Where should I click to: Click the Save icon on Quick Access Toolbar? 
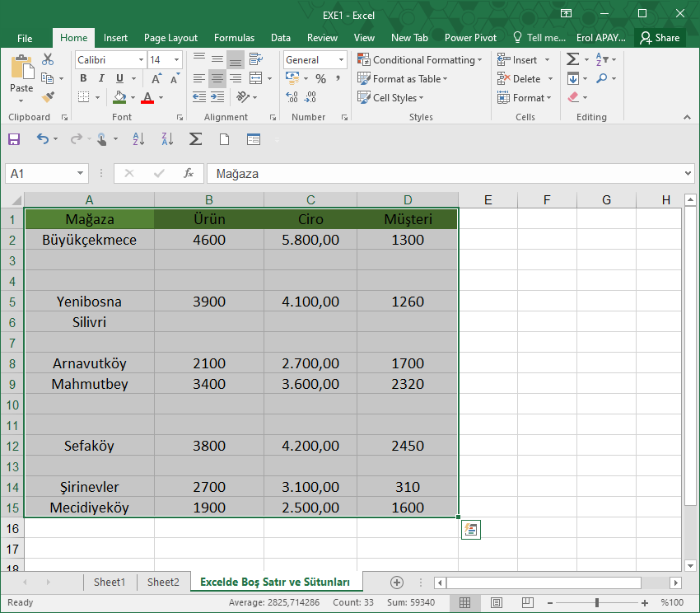(13, 138)
